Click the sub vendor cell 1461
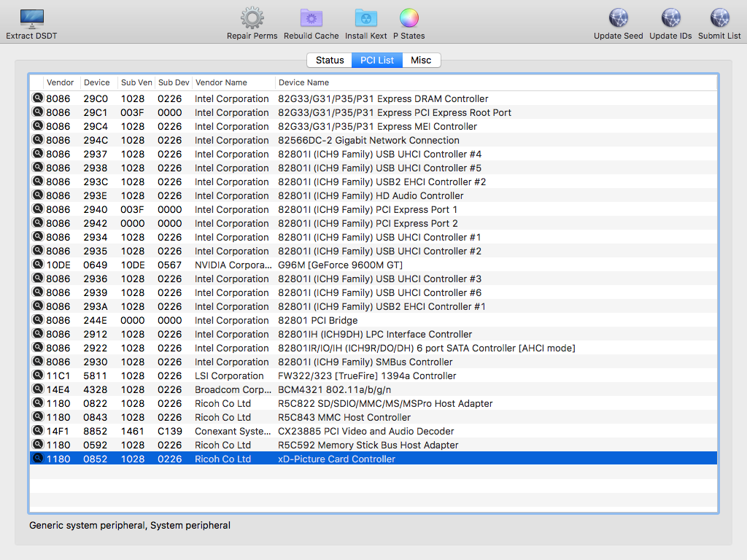The width and height of the screenshot is (747, 560). (x=133, y=431)
